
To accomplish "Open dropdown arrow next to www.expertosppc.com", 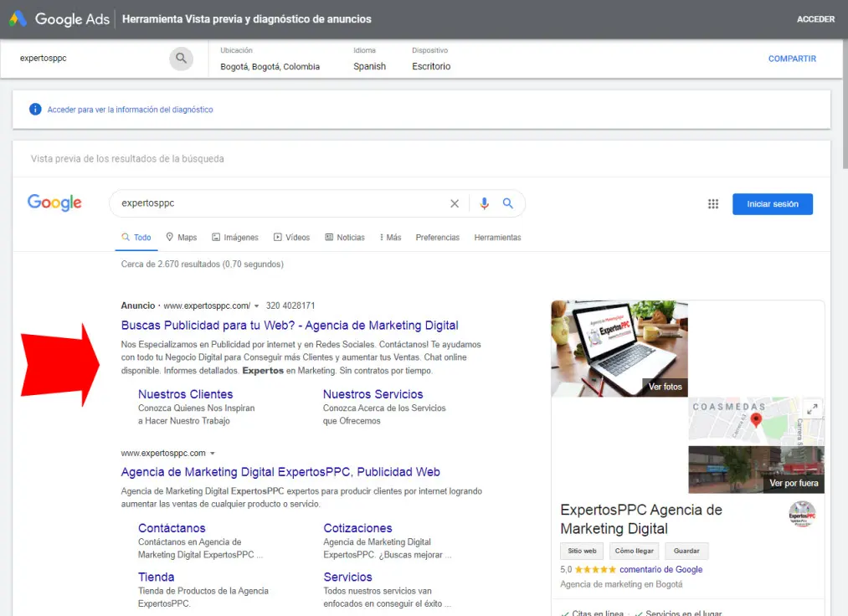I will pos(213,453).
